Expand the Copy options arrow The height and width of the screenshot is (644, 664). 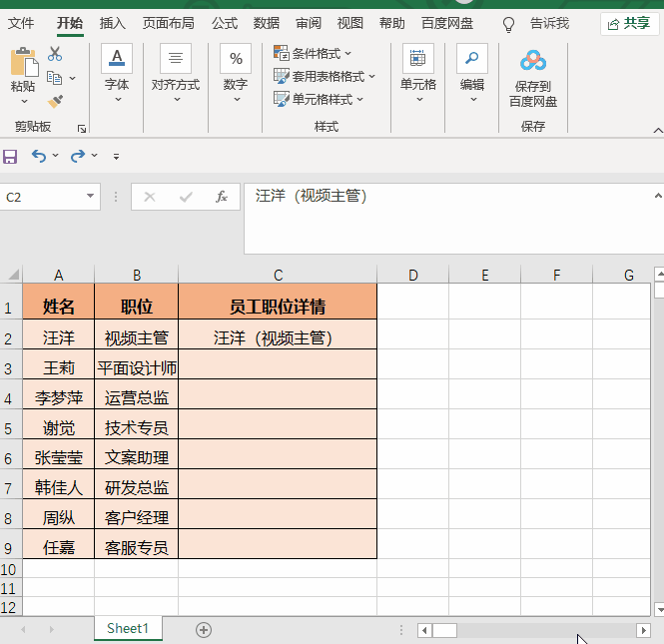tap(73, 78)
